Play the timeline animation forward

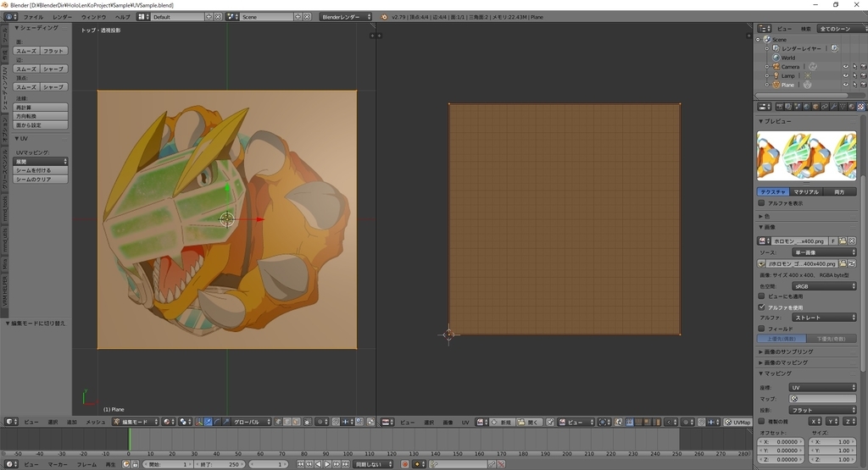click(327, 464)
